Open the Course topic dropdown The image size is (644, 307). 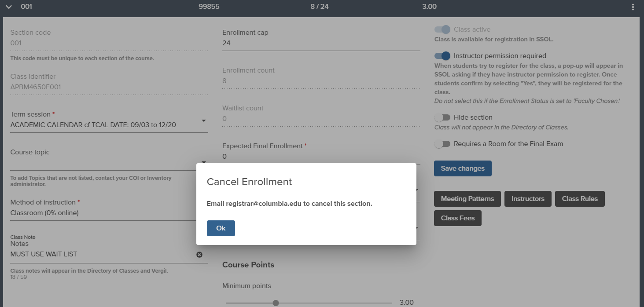click(x=109, y=163)
